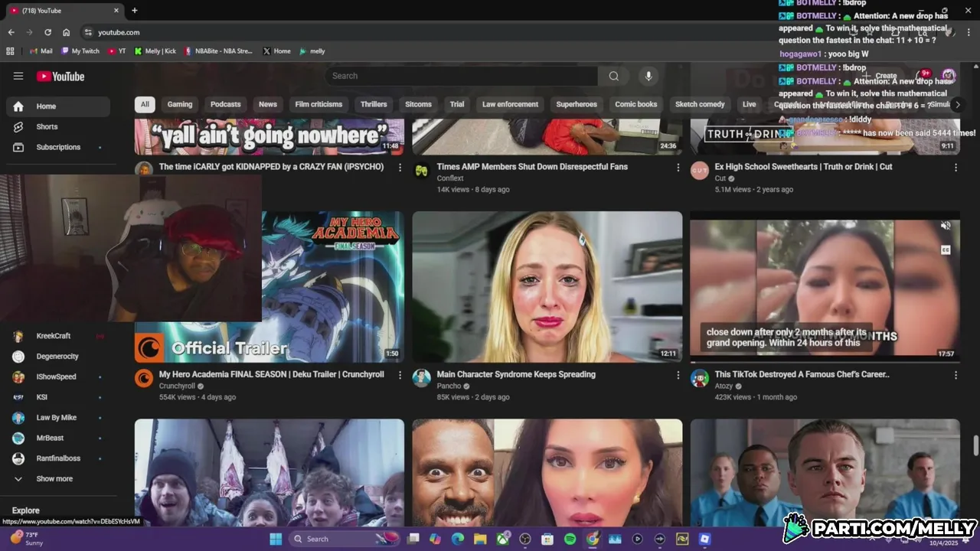Open Microsoft Store from the taskbar
This screenshot has height=551, width=980.
click(x=547, y=539)
